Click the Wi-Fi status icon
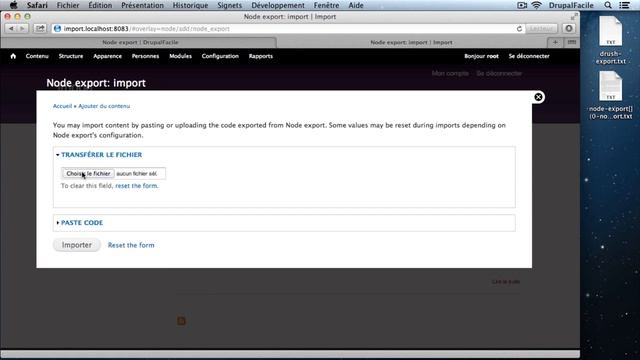The image size is (640, 360). click(537, 5)
